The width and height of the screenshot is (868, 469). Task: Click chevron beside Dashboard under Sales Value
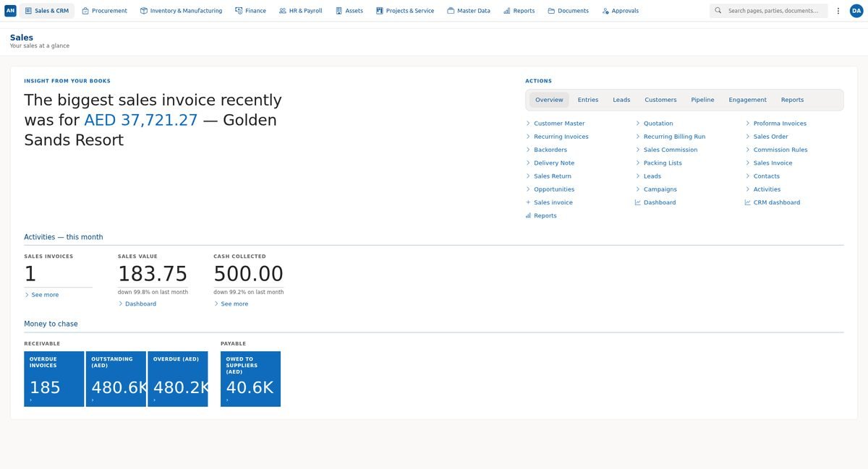coord(121,304)
